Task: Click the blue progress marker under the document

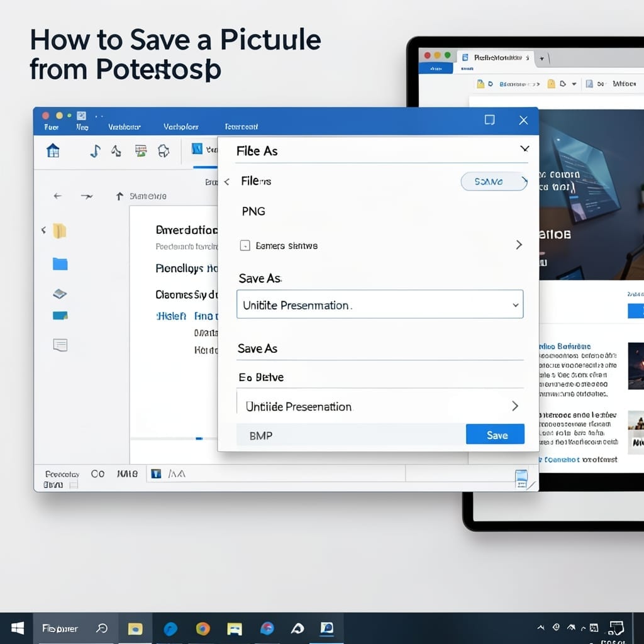Action: click(199, 438)
